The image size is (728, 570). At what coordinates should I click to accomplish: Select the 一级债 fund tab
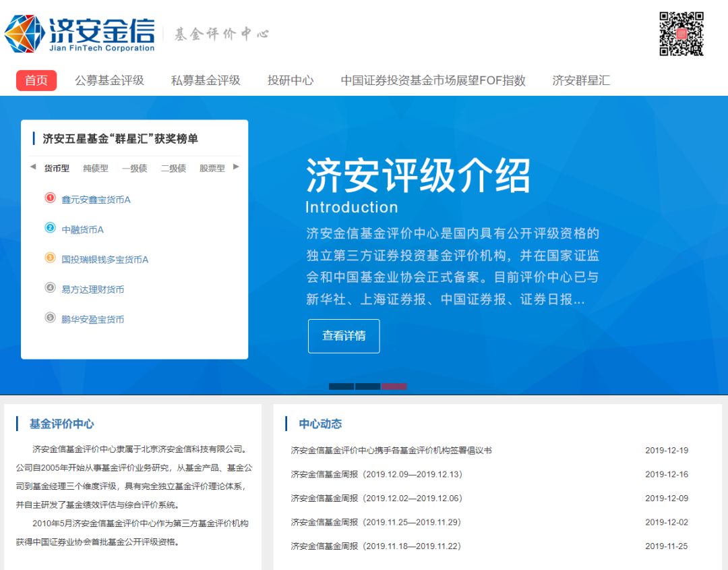click(135, 168)
